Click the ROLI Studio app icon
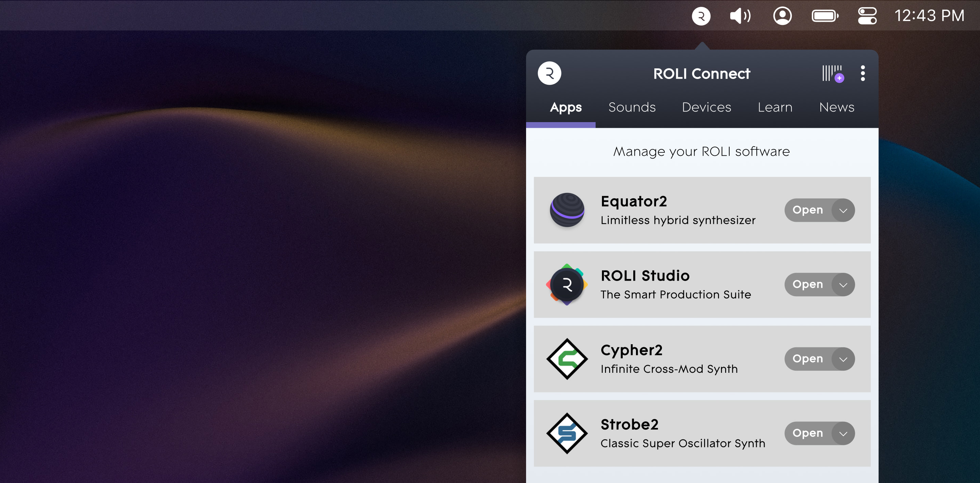The image size is (980, 483). tap(567, 284)
